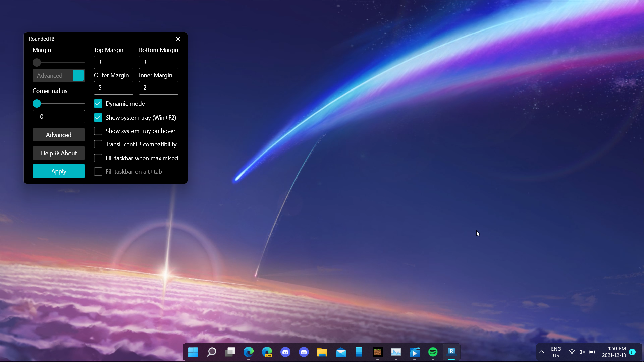Open Help & About

click(59, 153)
